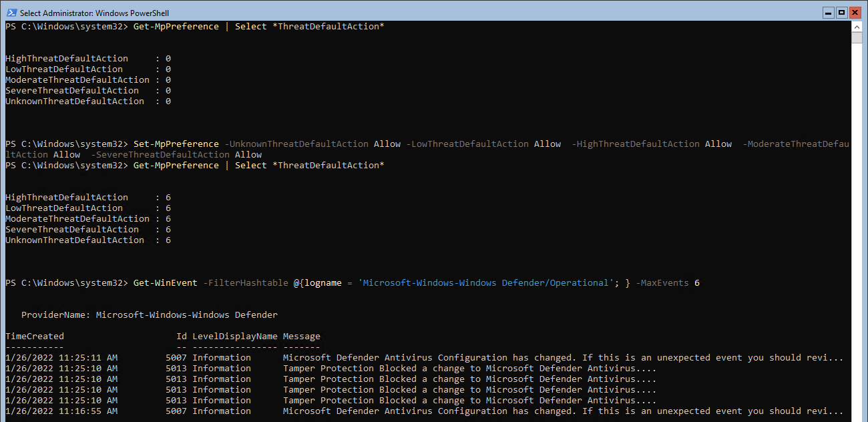Click the 'TimeCreated' column header
This screenshot has height=422, width=868.
35,337
